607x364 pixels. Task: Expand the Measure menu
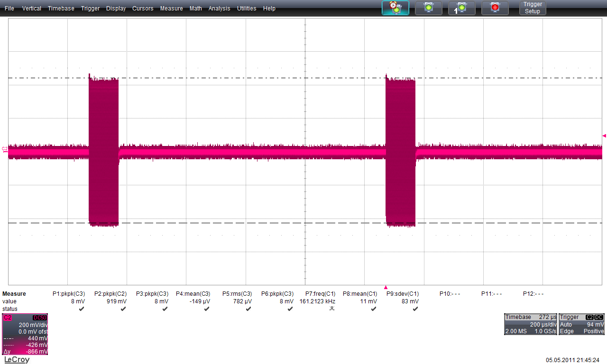coord(171,9)
